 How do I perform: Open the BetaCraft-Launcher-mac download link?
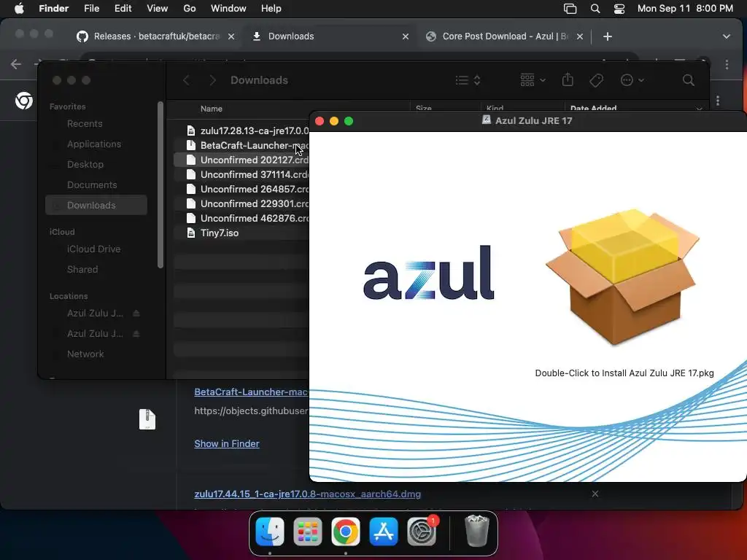click(251, 392)
